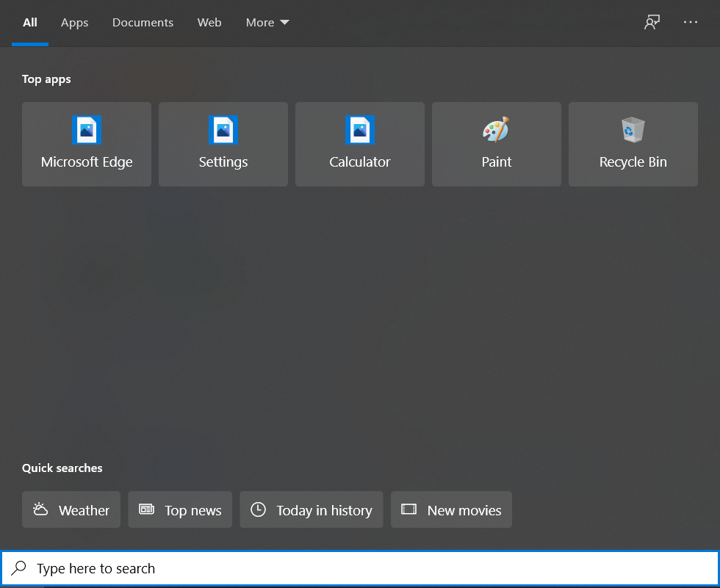Launch the Calculator top app tile
The height and width of the screenshot is (588, 720).
(359, 144)
